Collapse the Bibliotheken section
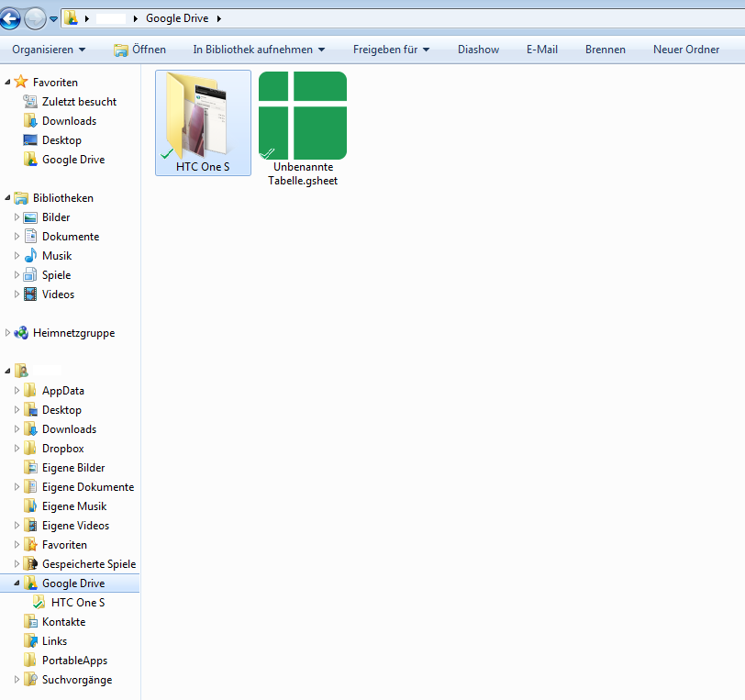Viewport: 745px width, 700px height. 7,197
